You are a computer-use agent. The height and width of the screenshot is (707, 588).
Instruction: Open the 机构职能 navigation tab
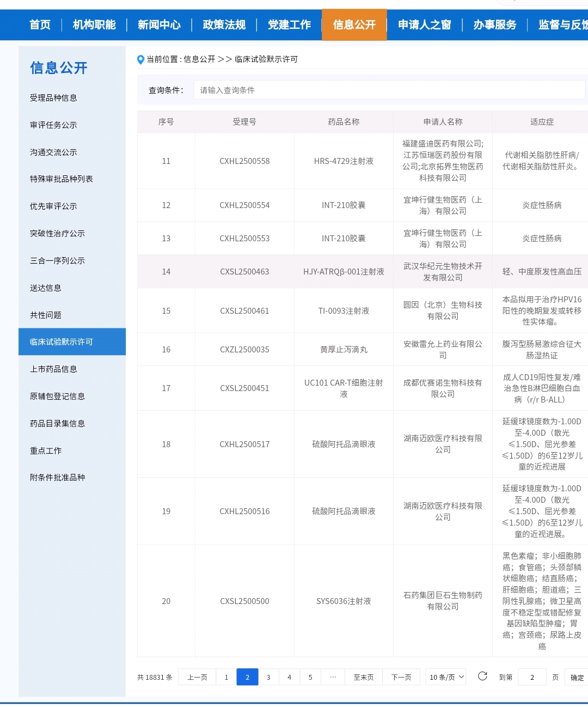click(x=94, y=25)
